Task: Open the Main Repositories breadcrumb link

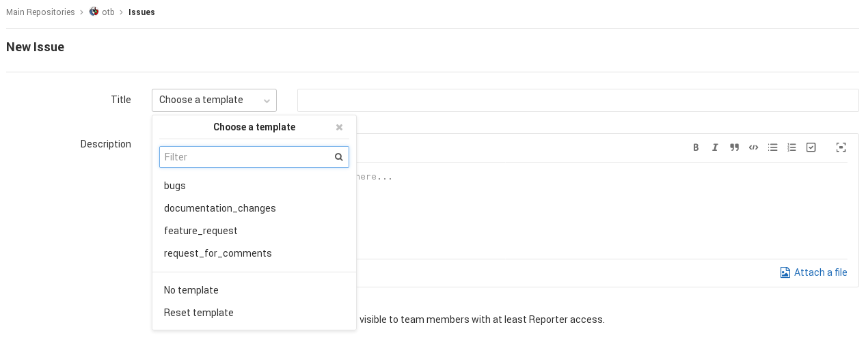Action: click(x=40, y=12)
